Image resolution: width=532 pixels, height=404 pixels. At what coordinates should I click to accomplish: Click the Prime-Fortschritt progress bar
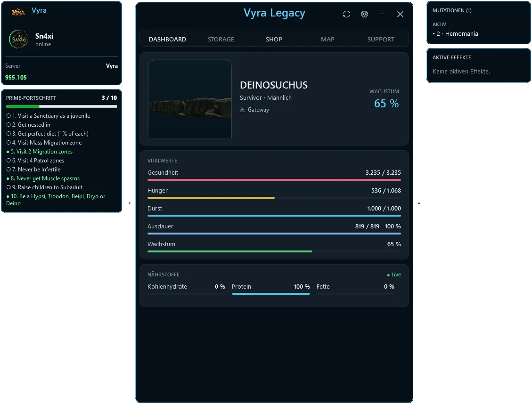point(61,106)
